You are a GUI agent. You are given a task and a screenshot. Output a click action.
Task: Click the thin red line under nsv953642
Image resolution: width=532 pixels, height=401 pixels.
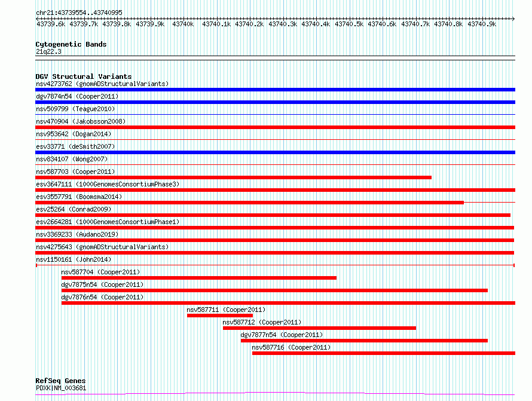[275, 140]
